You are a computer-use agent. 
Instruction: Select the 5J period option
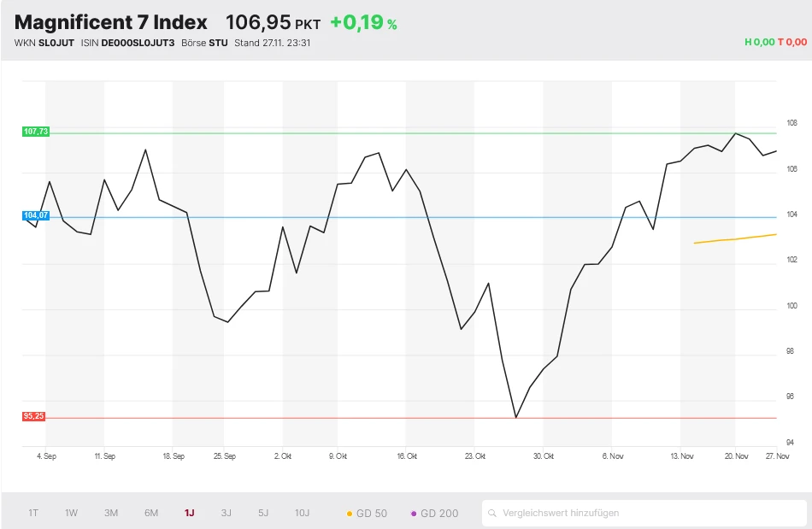[262, 513]
